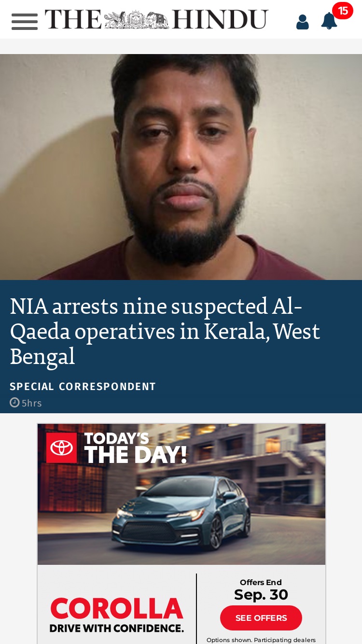Open the article's lead photo
This screenshot has height=644, width=362.
point(181,167)
